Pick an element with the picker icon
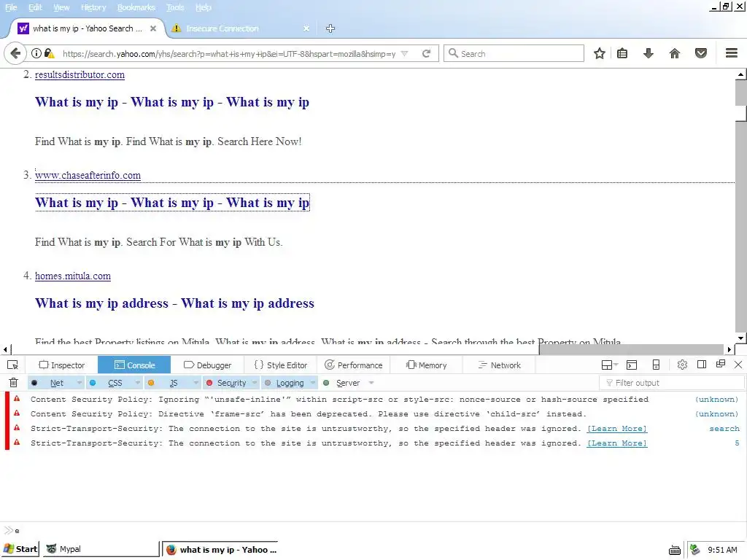Viewport: 747px width, 560px height. 13,365
